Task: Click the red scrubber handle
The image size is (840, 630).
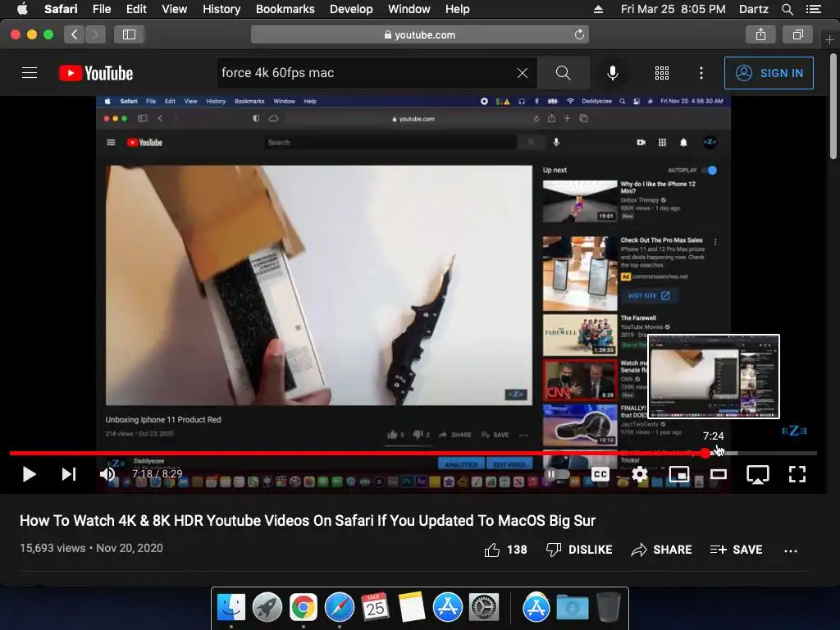Action: (705, 453)
